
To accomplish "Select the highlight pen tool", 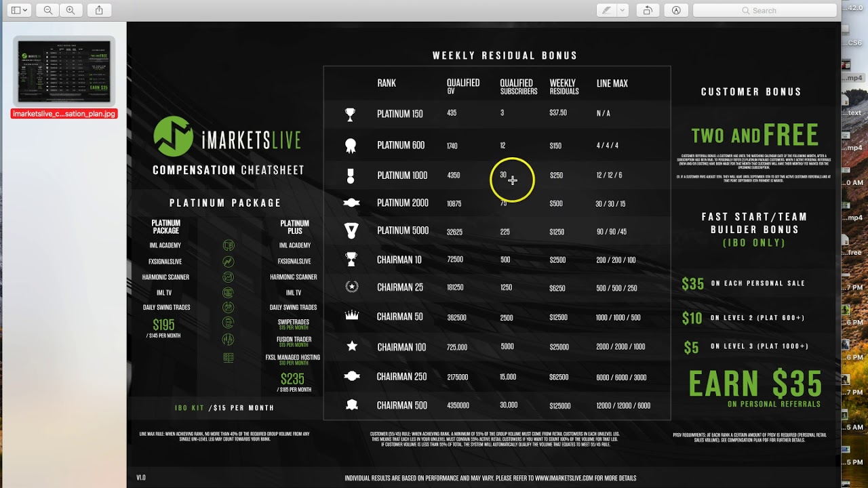I will [606, 10].
